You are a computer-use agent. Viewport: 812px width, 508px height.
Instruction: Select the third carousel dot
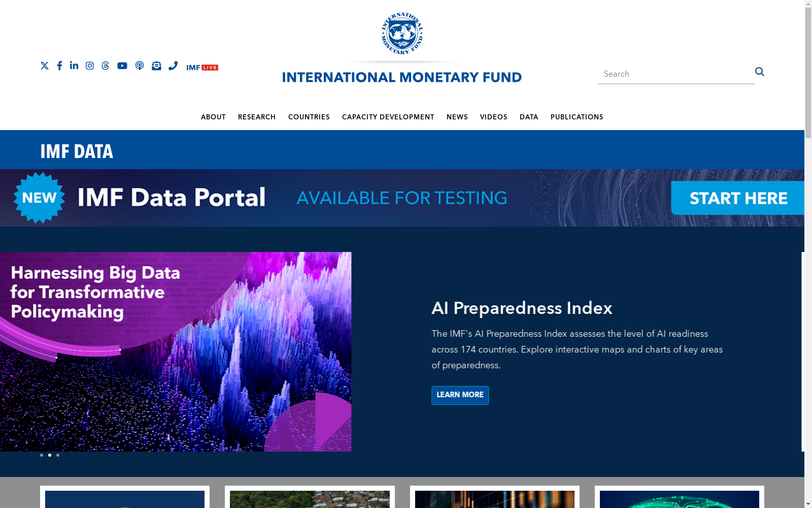tap(58, 455)
